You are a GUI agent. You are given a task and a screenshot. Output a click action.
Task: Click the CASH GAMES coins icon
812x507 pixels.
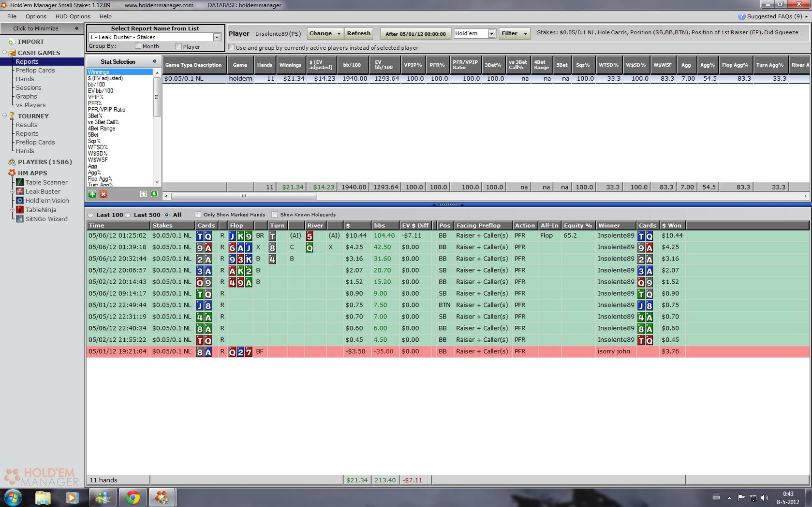(12, 53)
